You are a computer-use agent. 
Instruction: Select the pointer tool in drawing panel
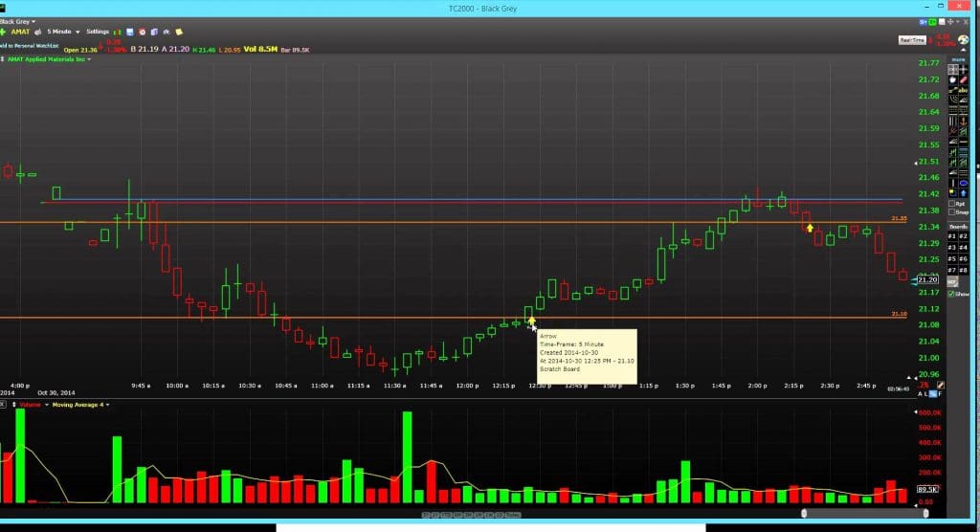(953, 70)
